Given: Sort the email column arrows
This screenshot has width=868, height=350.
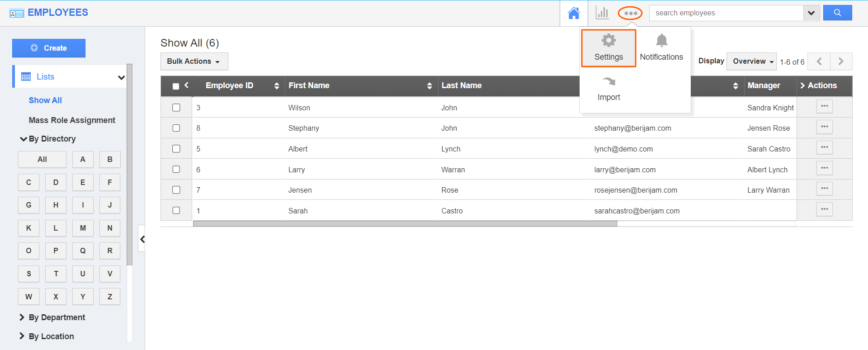Looking at the screenshot, I should click(736, 86).
